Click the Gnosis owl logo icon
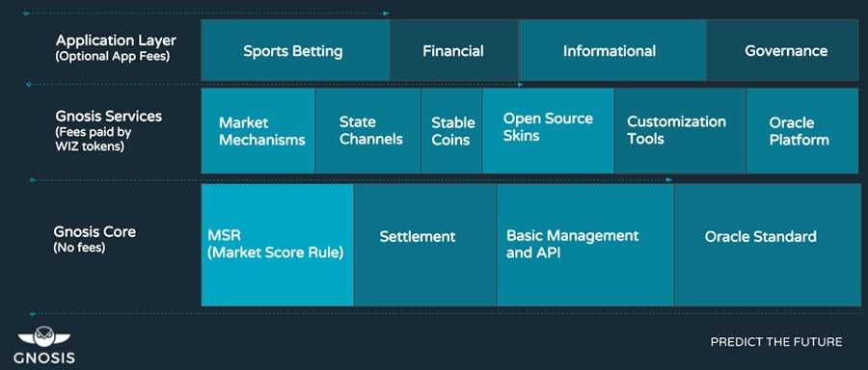The width and height of the screenshot is (868, 370). [x=44, y=338]
